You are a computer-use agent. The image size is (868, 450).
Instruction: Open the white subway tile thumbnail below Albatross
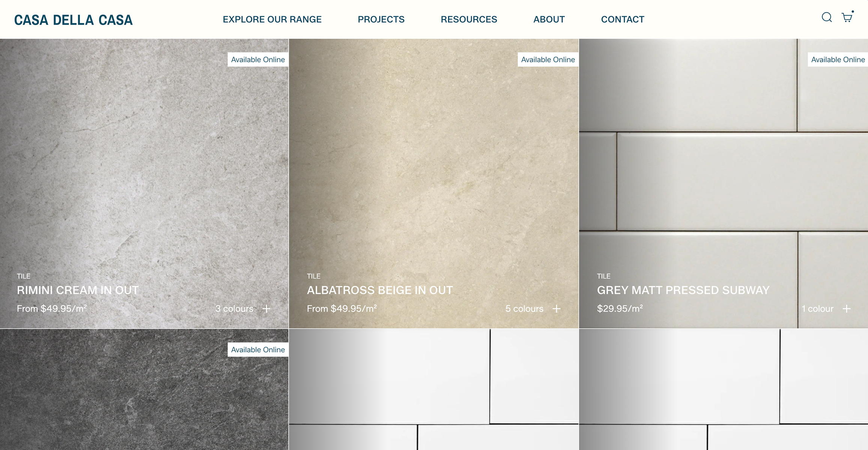click(x=434, y=390)
